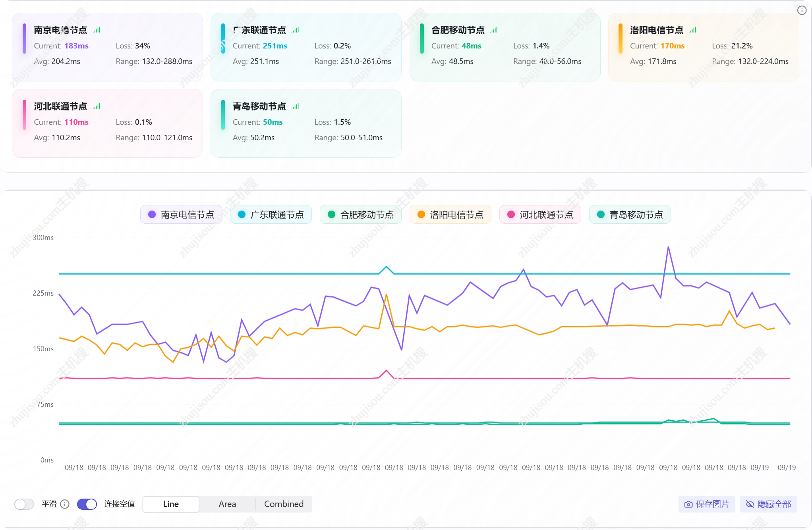Click signal bars icon on 广东联通节点 card
The width and height of the screenshot is (812, 530).
click(295, 30)
